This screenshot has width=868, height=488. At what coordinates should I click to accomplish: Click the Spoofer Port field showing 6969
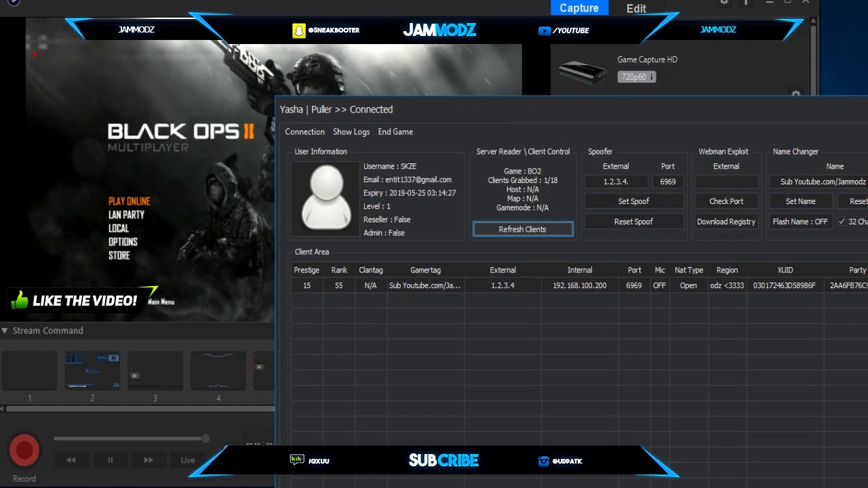coord(667,182)
